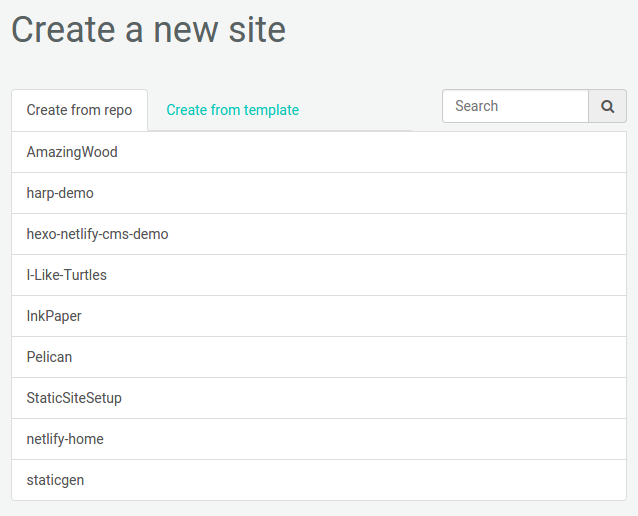Choose the AmazingWood repository
The height and width of the screenshot is (516, 638).
(x=72, y=152)
